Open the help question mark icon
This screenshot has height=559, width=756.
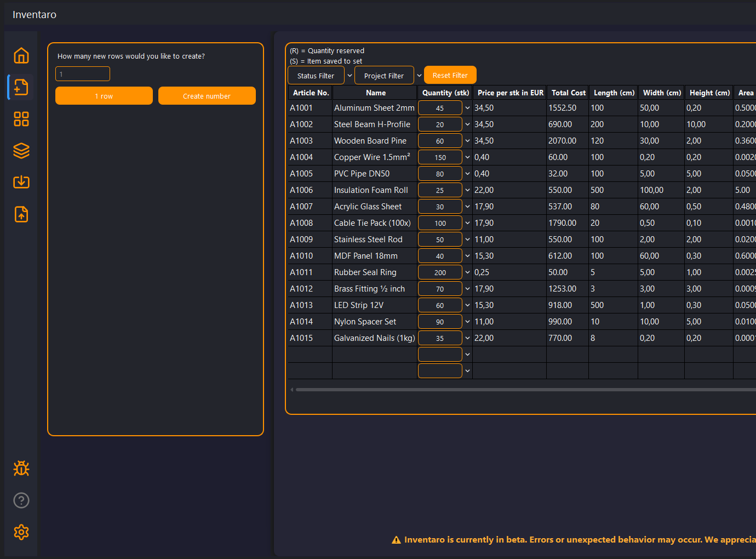pos(21,500)
